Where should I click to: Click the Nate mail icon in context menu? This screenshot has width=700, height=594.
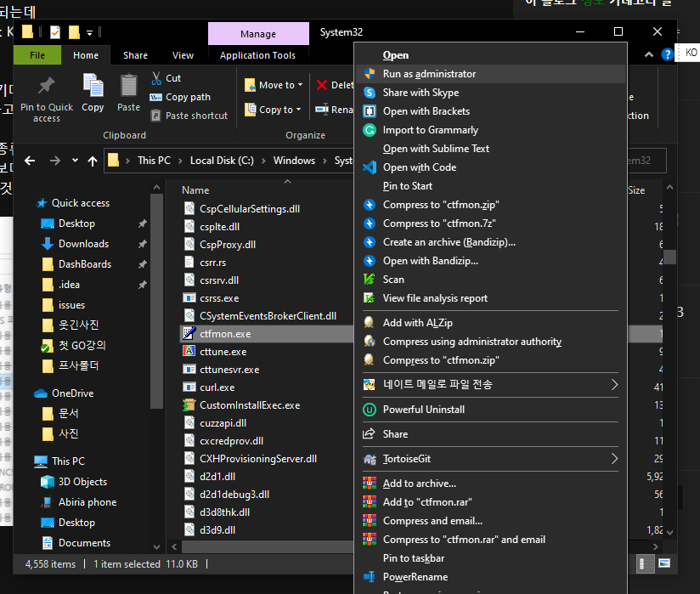click(x=370, y=385)
